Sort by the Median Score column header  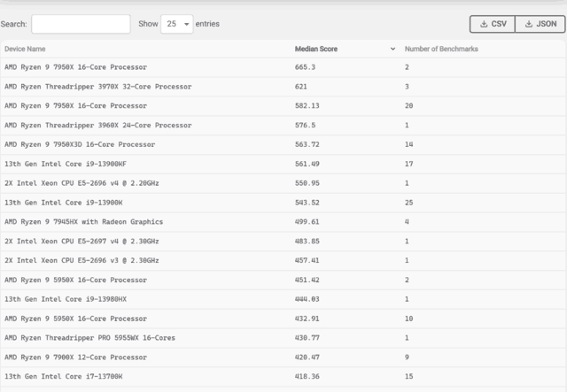[x=315, y=50]
